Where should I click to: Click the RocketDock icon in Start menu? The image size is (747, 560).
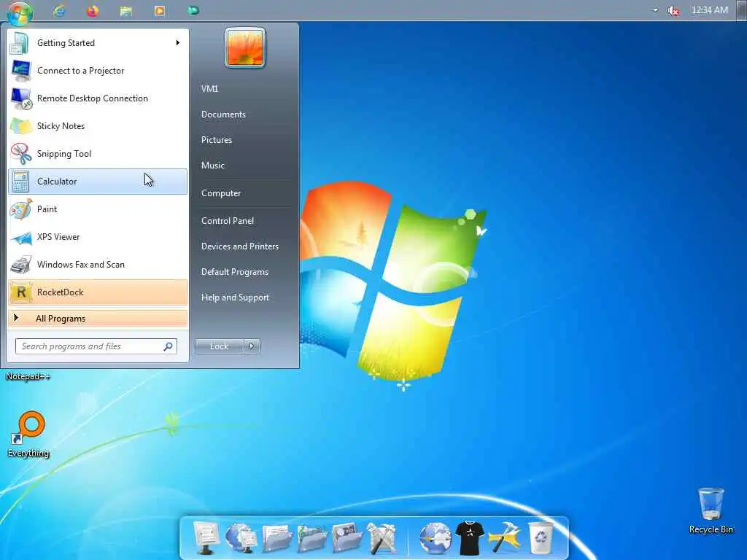[x=21, y=292]
